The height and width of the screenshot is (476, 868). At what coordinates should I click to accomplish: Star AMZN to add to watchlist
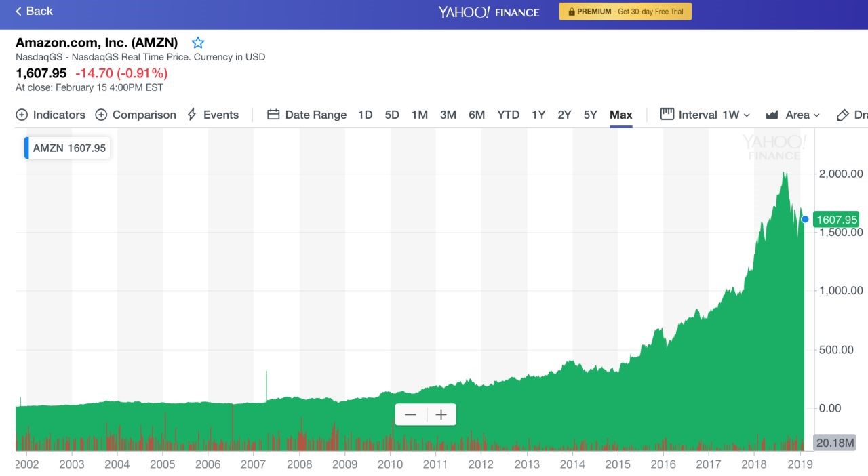tap(198, 43)
